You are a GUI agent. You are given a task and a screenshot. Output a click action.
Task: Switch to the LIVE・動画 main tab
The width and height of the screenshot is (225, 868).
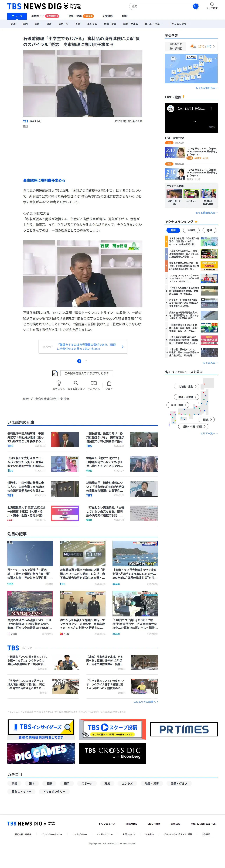(80, 16)
